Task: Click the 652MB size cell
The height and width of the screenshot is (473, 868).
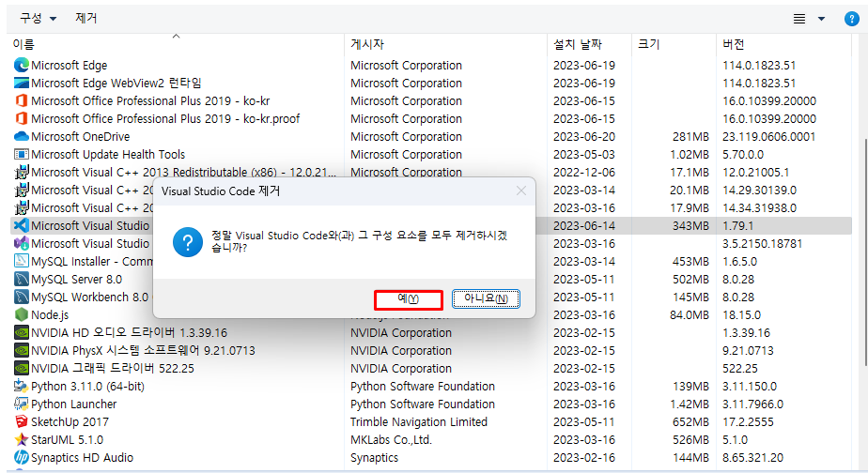Action: point(690,422)
